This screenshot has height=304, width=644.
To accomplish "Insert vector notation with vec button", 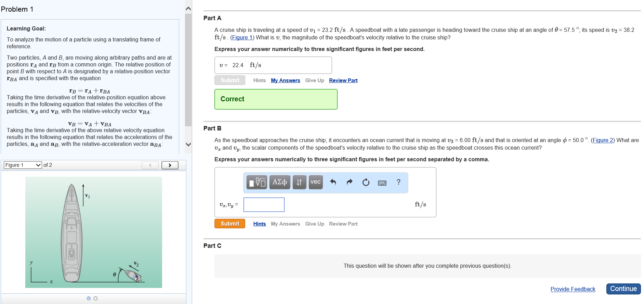I will (x=315, y=182).
